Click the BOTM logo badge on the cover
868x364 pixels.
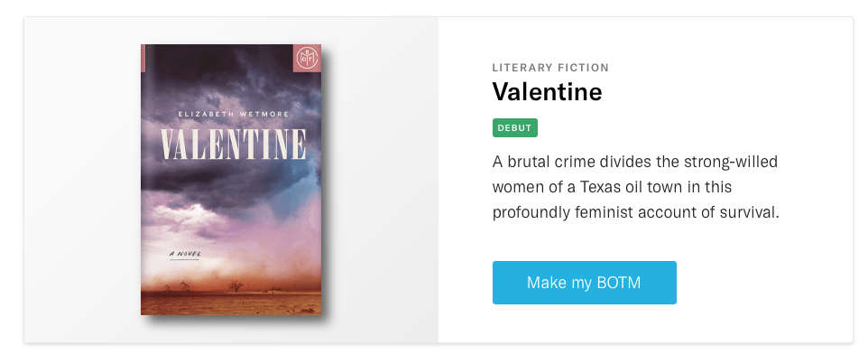coord(307,59)
